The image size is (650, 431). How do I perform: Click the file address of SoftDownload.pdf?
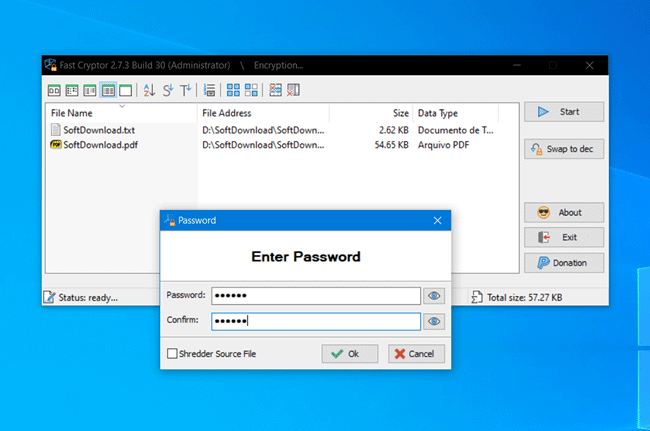point(263,145)
